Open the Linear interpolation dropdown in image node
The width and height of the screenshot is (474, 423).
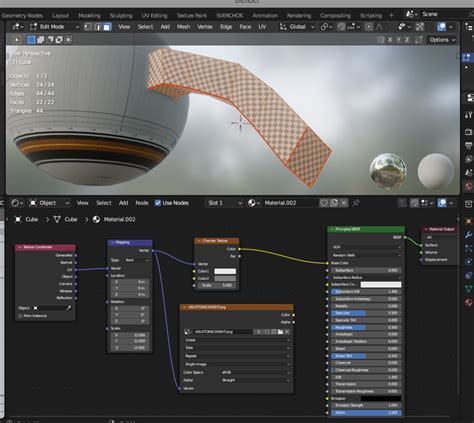[x=237, y=340]
